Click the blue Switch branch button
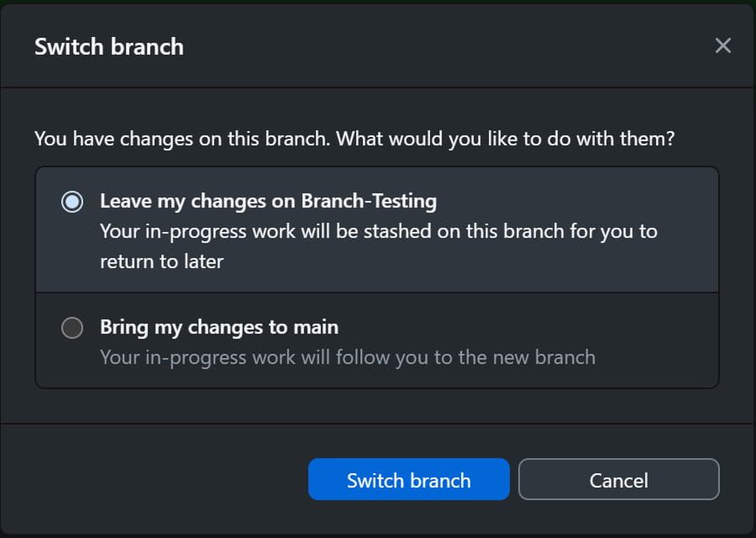Viewport: 756px width, 538px height. pyautogui.click(x=408, y=480)
